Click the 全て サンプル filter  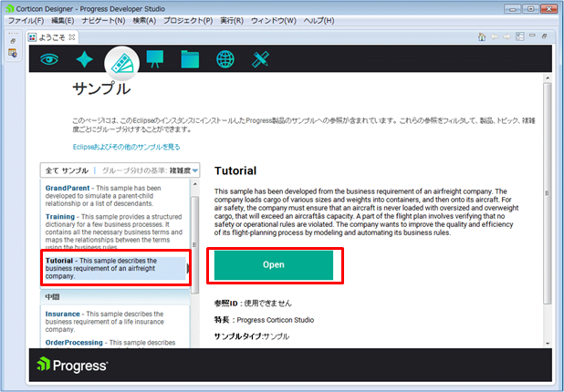[67, 170]
